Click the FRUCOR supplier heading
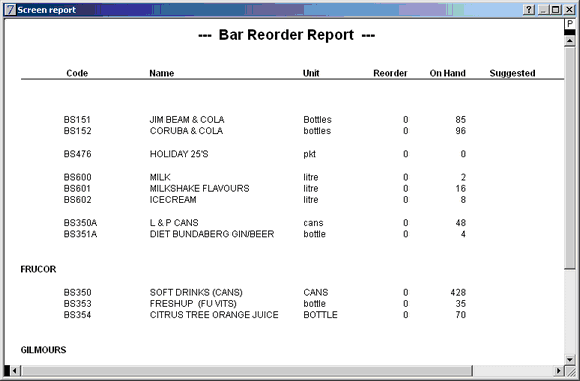Image resolution: width=580 pixels, height=381 pixels. (x=38, y=269)
